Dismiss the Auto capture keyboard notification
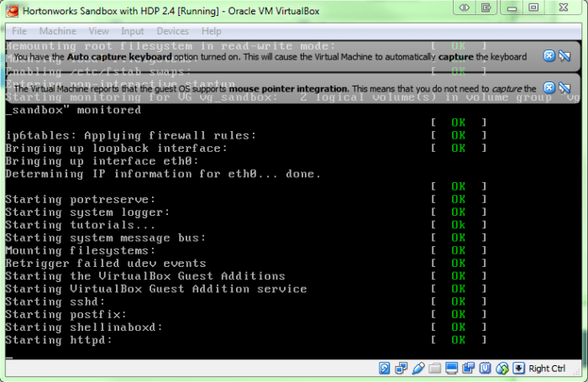This screenshot has width=588, height=382. point(549,56)
